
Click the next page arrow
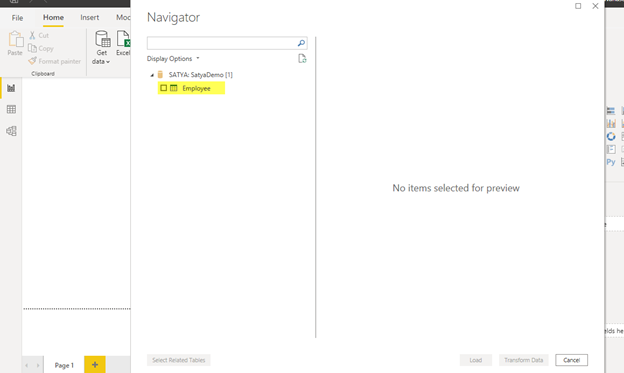tap(38, 365)
